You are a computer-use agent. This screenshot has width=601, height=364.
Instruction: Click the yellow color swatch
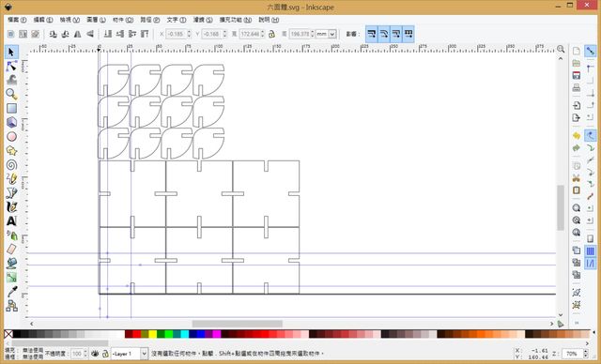pyautogui.click(x=152, y=335)
